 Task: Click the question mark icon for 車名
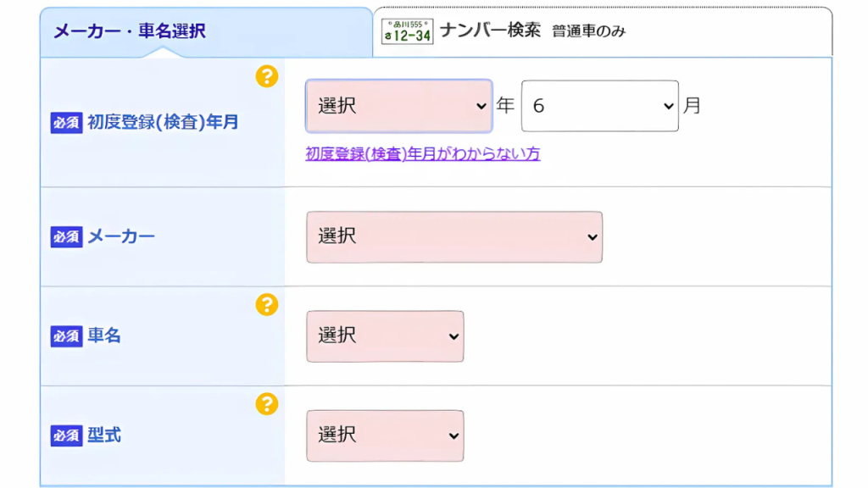267,305
